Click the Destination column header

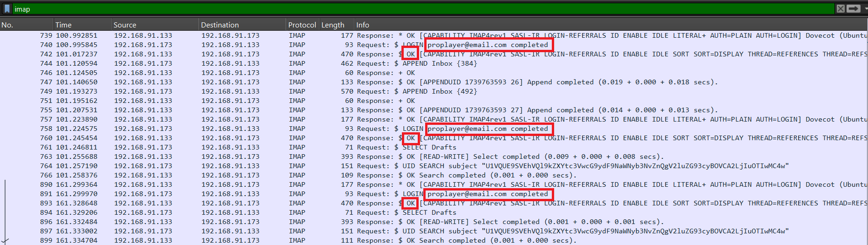click(x=220, y=25)
